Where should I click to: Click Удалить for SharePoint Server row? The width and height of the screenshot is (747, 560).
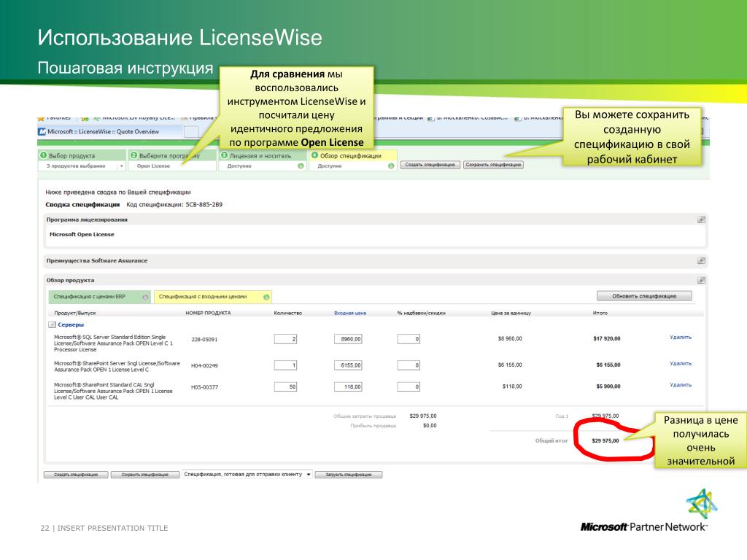[x=681, y=363]
